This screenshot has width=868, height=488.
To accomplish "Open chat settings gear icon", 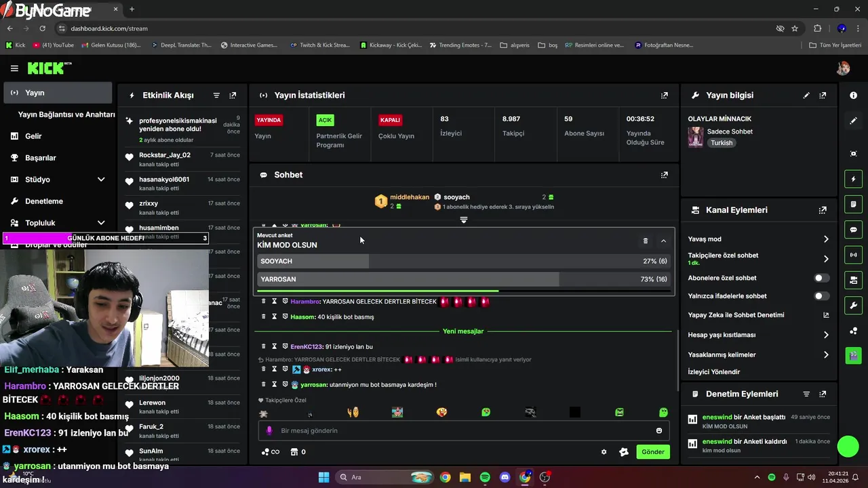I will [604, 452].
